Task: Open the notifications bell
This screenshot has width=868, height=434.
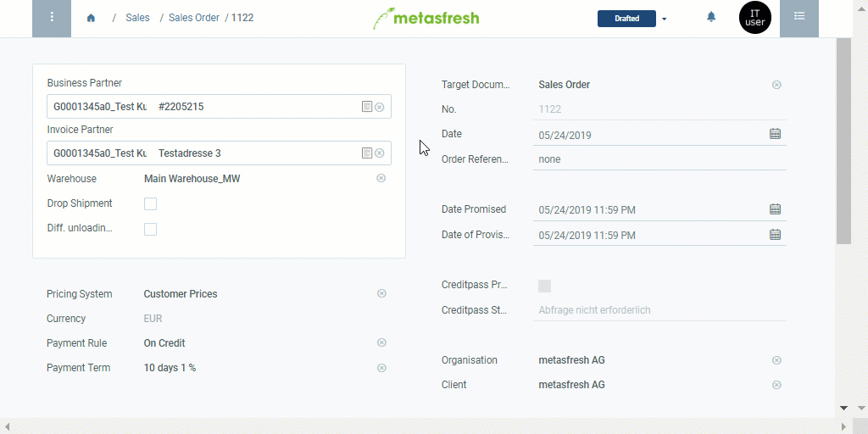Action: click(x=711, y=17)
